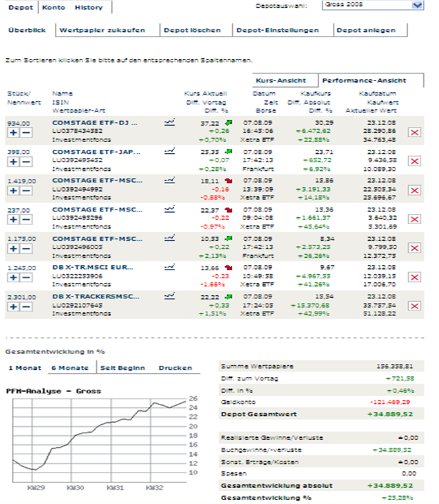Select the 6 Monate chart period
The height and width of the screenshot is (504, 439).
pyautogui.click(x=69, y=368)
